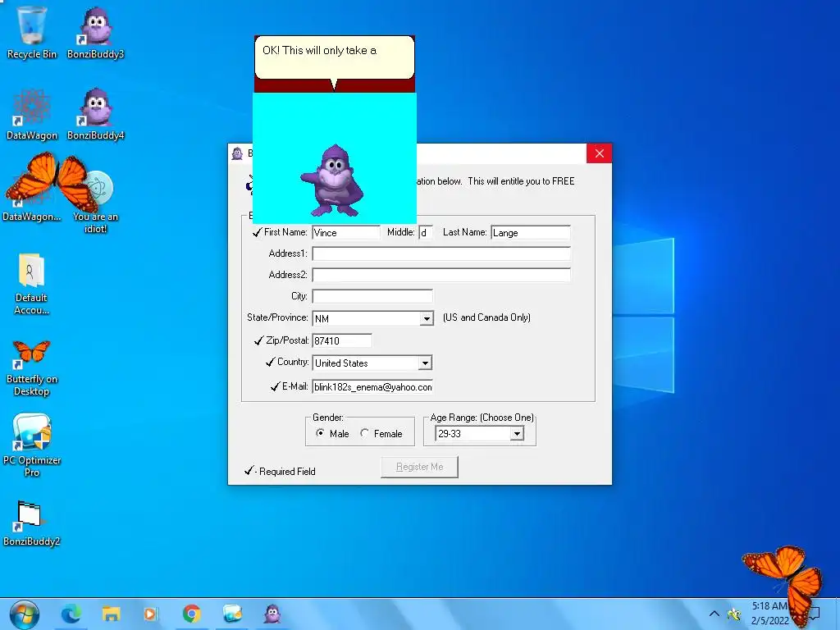The image size is (840, 630).
Task: Click the First Name field containing Vince
Action: (346, 232)
